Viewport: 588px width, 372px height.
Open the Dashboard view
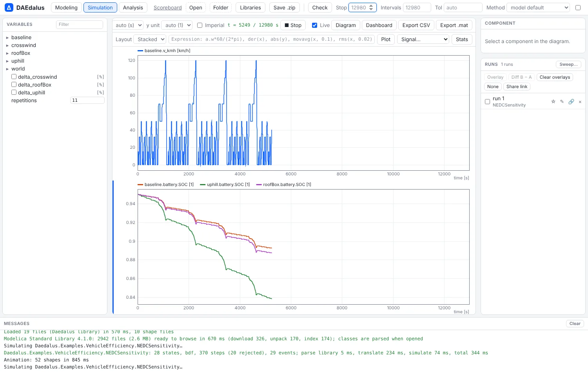[x=379, y=25]
